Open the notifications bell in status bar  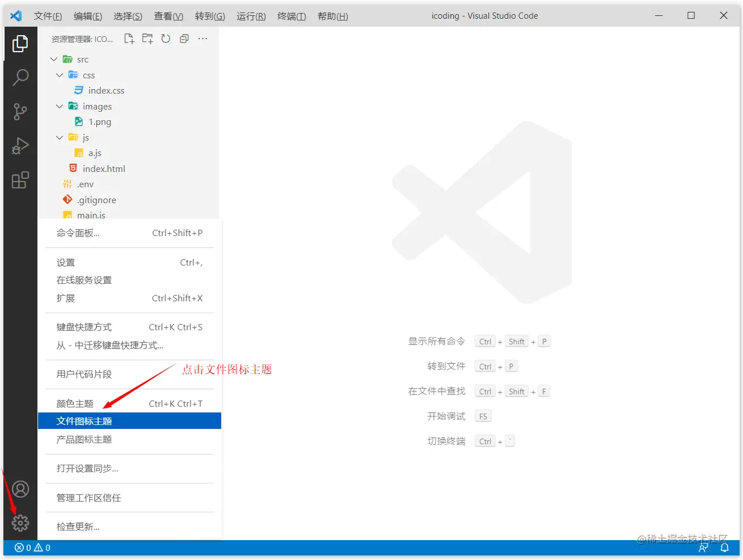click(724, 548)
